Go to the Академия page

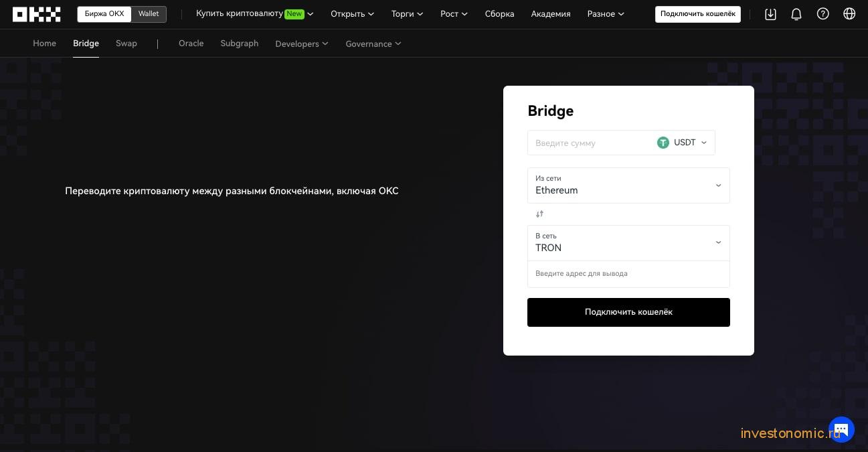tap(551, 14)
